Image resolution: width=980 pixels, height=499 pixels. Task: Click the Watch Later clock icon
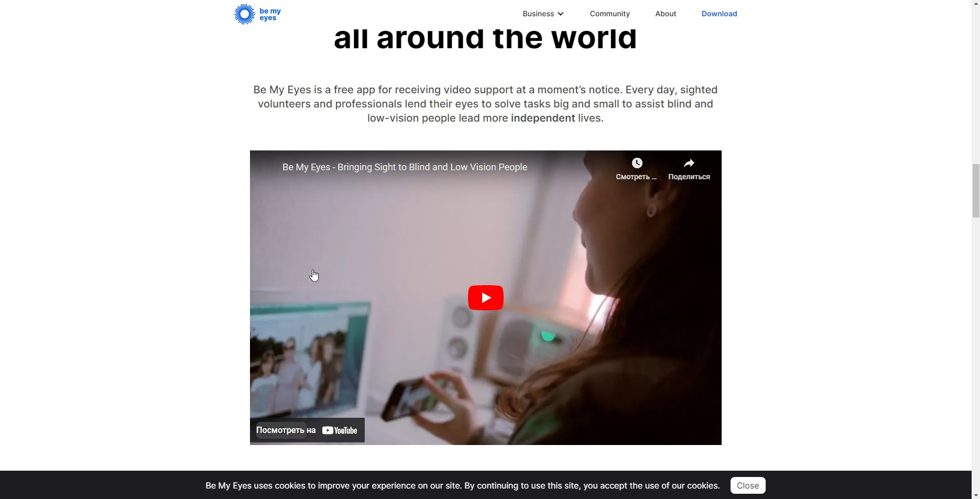point(637,163)
